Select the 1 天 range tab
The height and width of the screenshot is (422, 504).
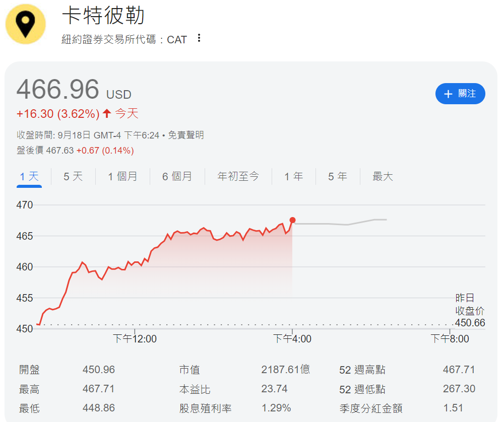click(29, 176)
